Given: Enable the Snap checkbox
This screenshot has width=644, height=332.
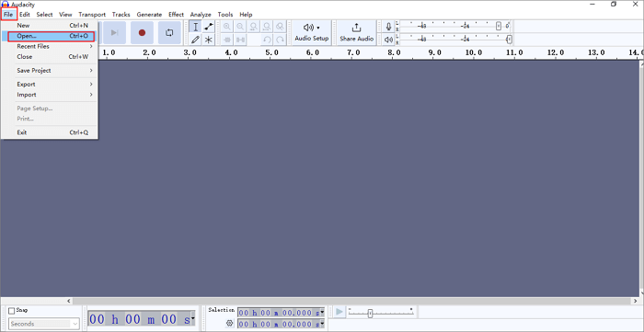Looking at the screenshot, I should pos(11,311).
